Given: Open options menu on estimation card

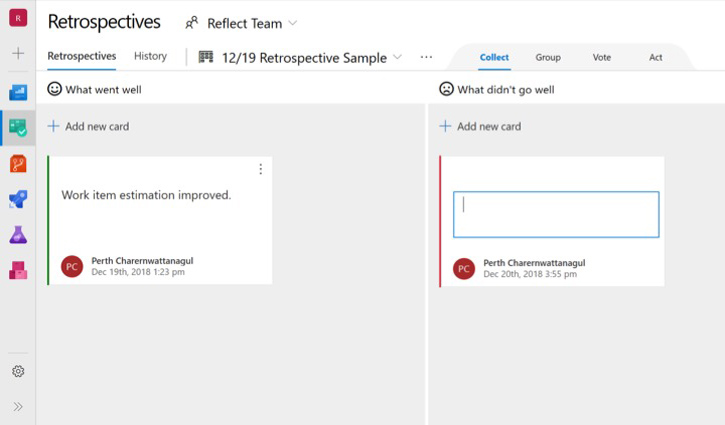Looking at the screenshot, I should point(261,169).
